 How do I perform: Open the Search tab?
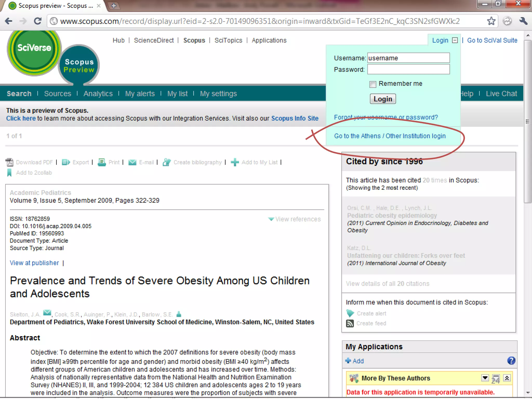point(19,94)
